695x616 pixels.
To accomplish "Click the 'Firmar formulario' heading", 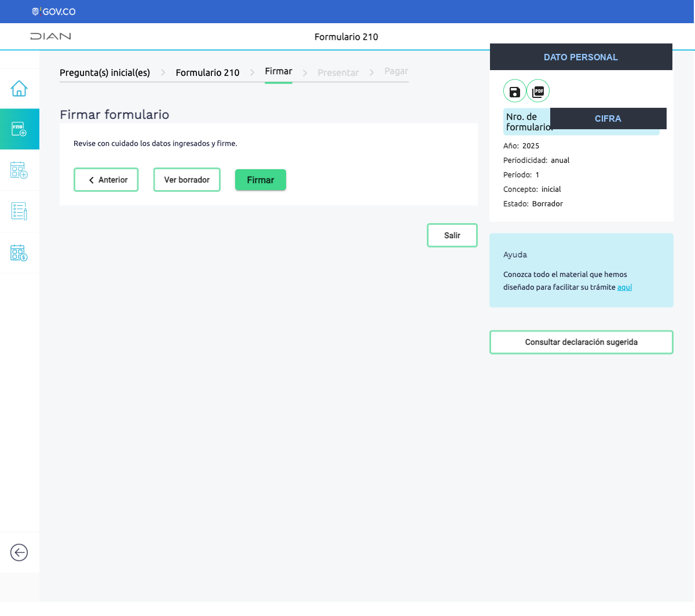I will tap(115, 115).
